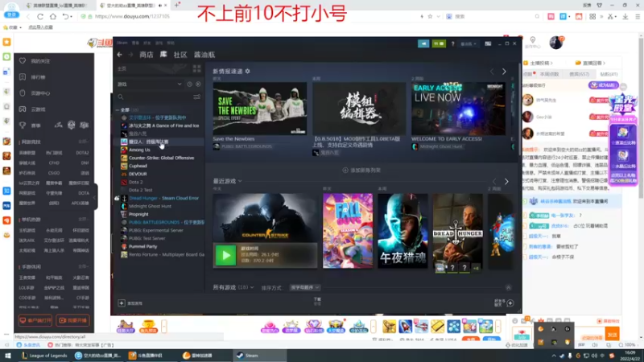Toggle grid view icon beside 主页

coord(196,68)
